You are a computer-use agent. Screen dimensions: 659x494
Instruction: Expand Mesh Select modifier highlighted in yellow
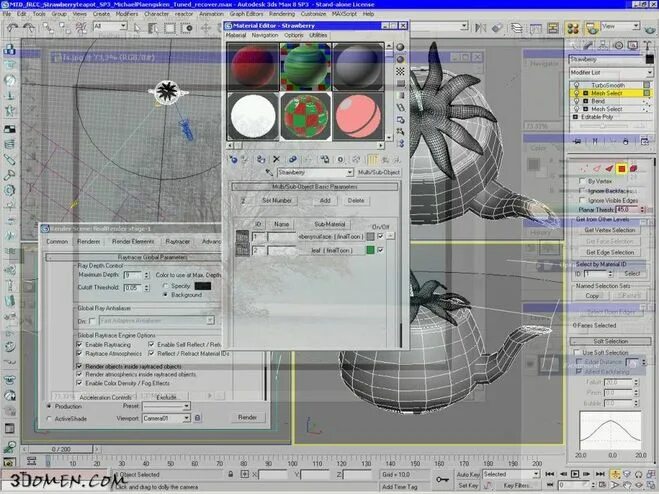click(x=585, y=93)
